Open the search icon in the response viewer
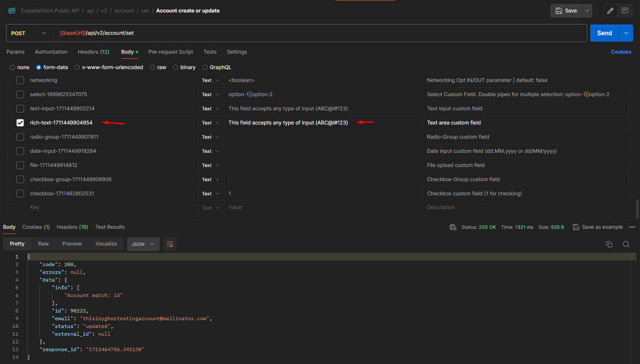 (626, 244)
